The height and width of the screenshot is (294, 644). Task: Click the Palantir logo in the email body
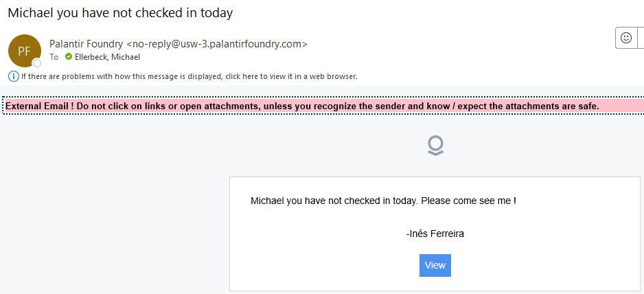point(435,146)
